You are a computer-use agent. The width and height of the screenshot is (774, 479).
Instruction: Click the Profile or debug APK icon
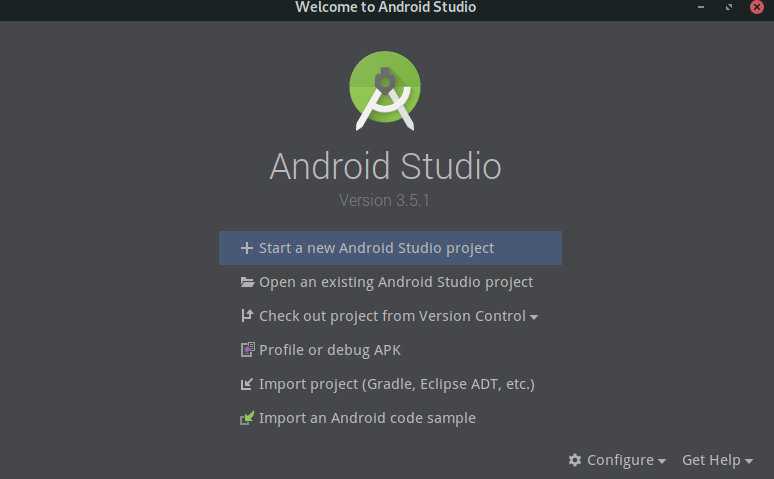247,350
